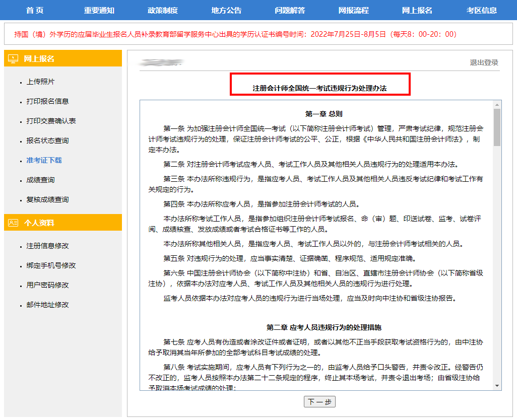Open the 首页 navigation menu

[x=35, y=10]
